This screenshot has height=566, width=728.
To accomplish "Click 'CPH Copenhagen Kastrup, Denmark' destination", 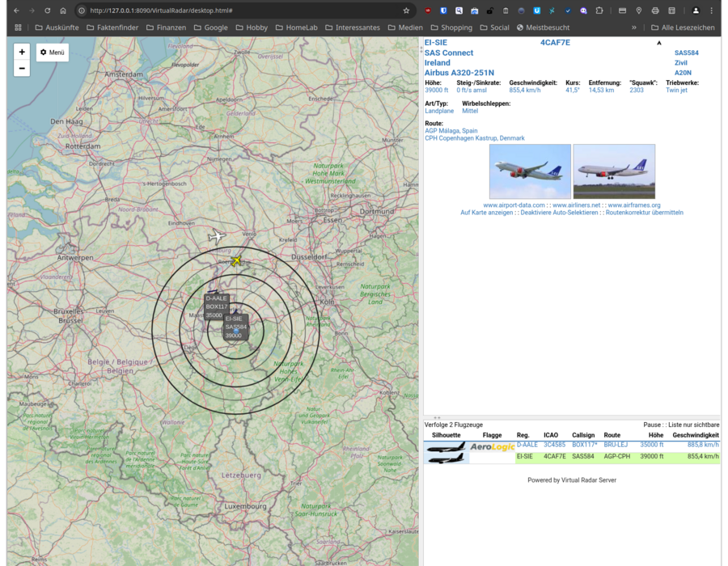I will click(x=475, y=138).
